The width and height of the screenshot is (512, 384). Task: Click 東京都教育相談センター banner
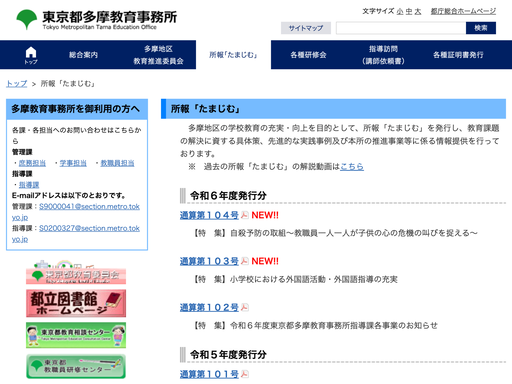[x=76, y=335]
